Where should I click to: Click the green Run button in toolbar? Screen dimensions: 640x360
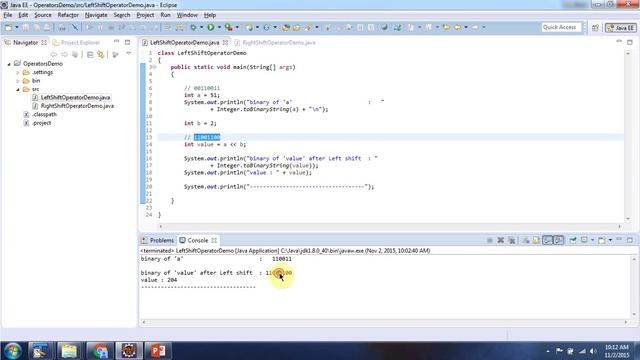[x=211, y=27]
